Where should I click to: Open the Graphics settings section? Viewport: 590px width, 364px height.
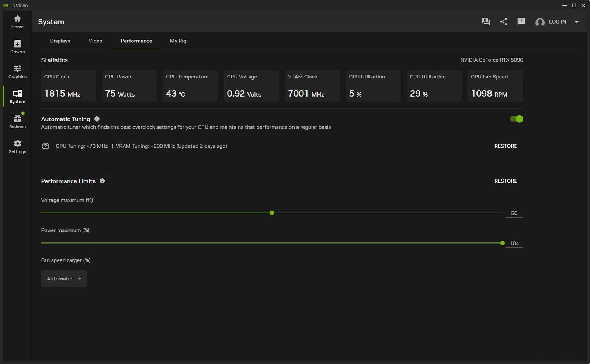coord(17,72)
